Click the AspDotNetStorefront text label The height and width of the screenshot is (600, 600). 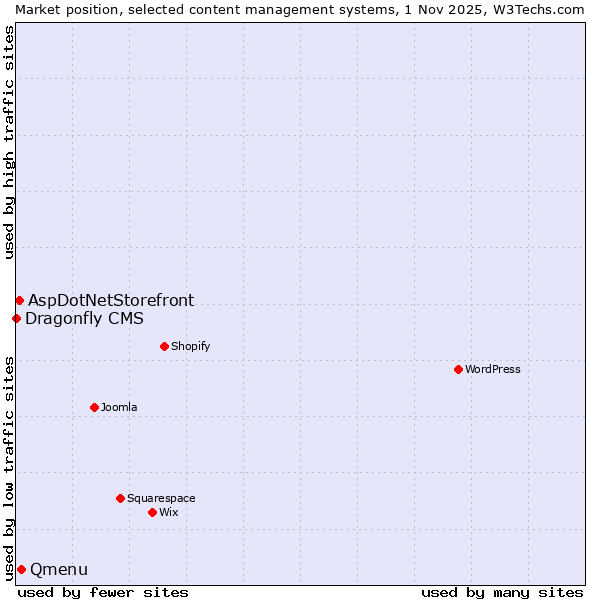click(x=111, y=300)
